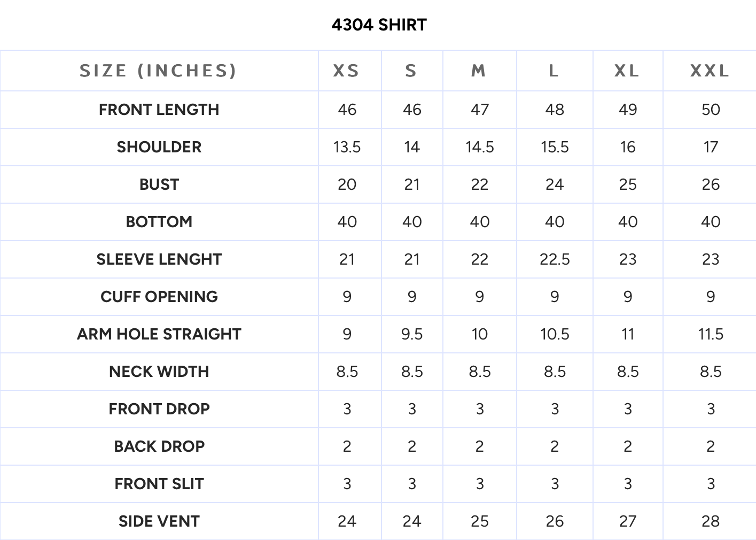Click the L sleeve length value 22.5
Screen dimensions: 756x540
pos(555,259)
